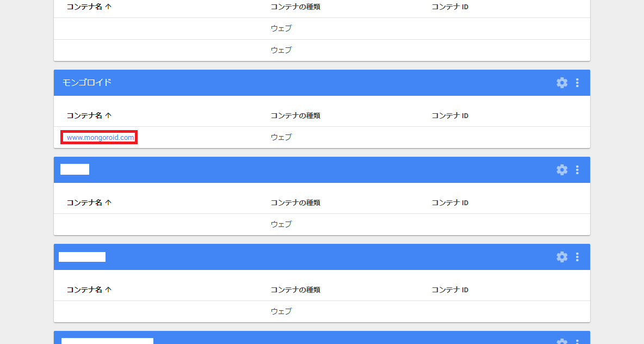Click コンテナの種類 header in the モンゴロイド table
Viewport: 644px width, 344px height.
pos(295,115)
